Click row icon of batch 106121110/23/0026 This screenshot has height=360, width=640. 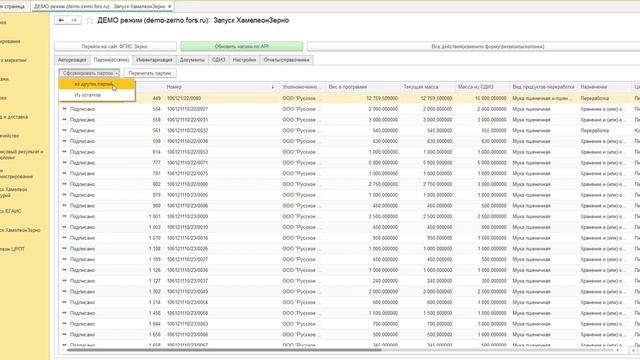pos(64,249)
